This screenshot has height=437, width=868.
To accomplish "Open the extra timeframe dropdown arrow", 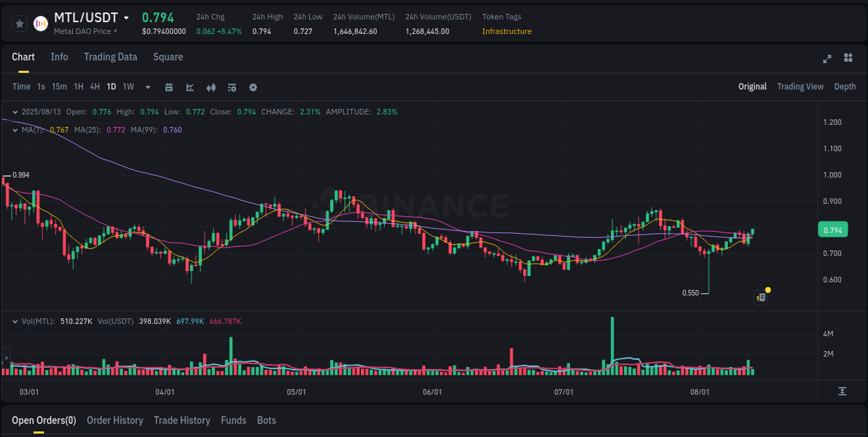I will (x=147, y=87).
